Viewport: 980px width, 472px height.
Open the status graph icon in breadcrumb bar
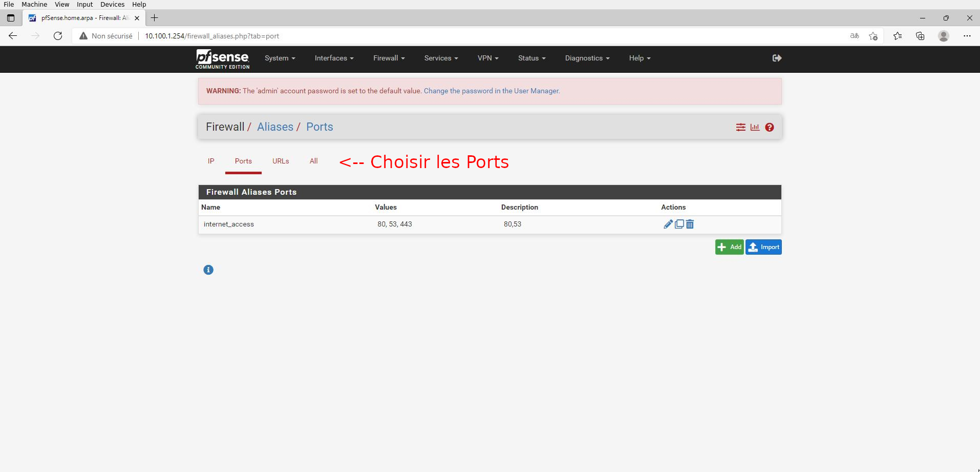(x=755, y=127)
